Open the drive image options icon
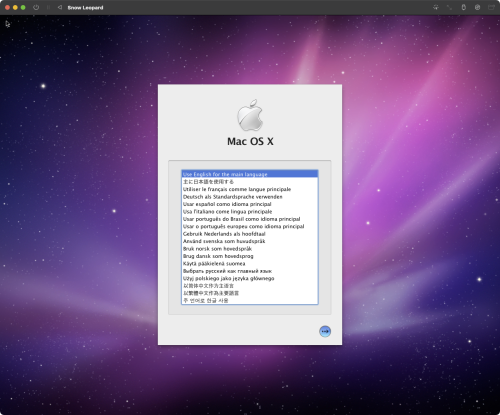This screenshot has height=415, width=500. tap(478, 7)
